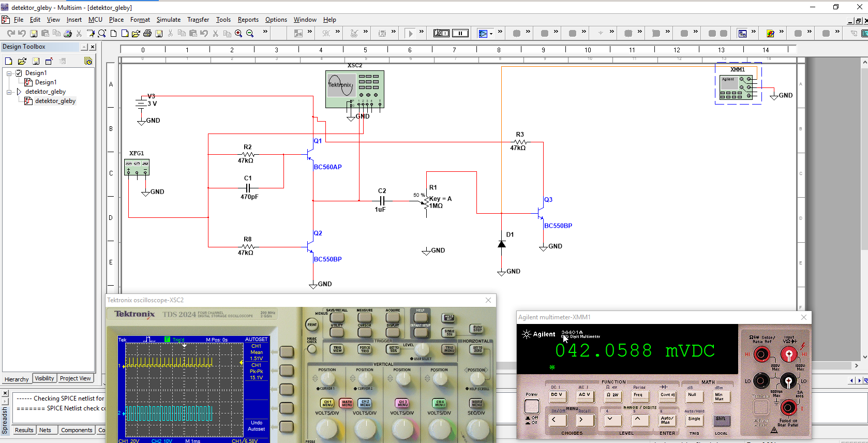
Task: Toggle the Design1 checkbox in tree
Action: pyautogui.click(x=19, y=73)
